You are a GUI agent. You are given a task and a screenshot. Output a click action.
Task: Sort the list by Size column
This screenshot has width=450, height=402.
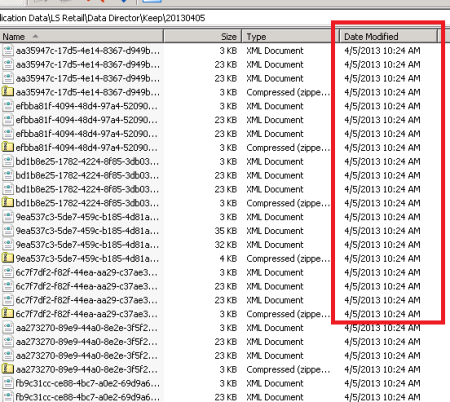click(202, 36)
